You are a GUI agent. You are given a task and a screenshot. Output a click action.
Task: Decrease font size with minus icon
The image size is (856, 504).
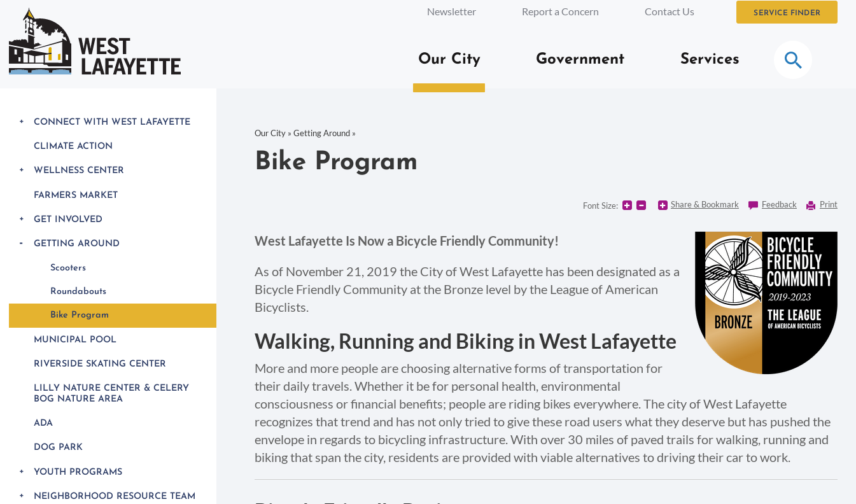[641, 206]
